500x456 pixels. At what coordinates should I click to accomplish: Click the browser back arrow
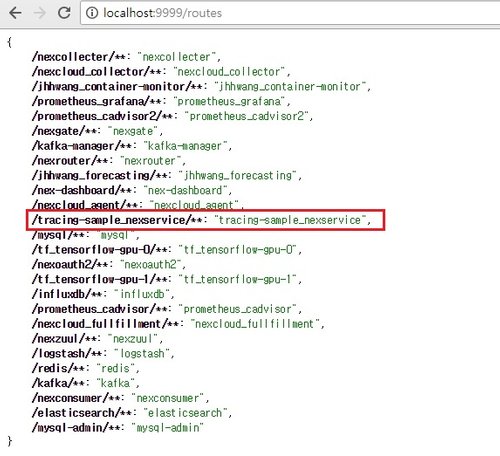pyautogui.click(x=15, y=13)
